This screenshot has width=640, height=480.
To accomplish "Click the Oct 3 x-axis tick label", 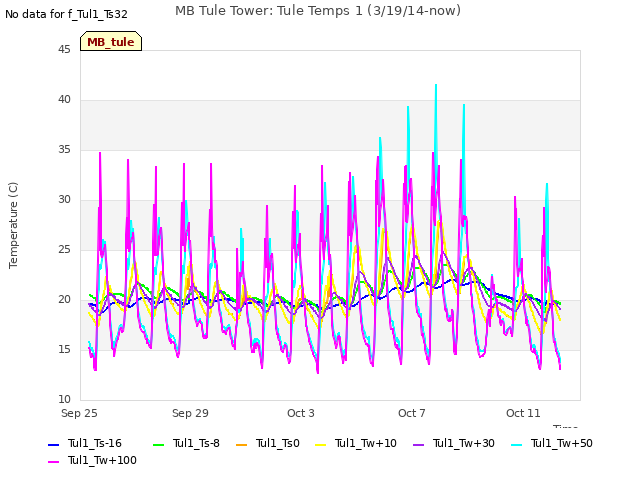I will click(x=301, y=413).
